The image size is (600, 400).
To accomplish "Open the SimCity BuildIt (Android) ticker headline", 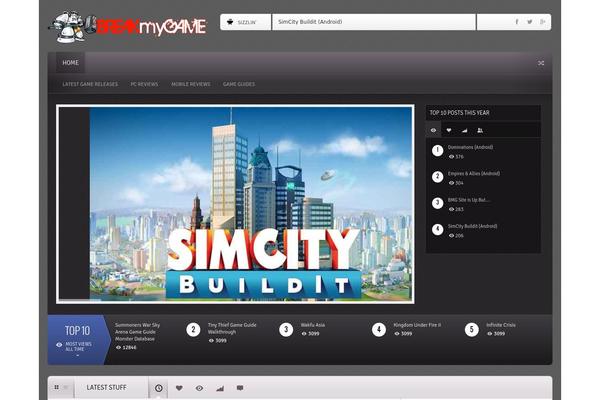I will (x=310, y=22).
